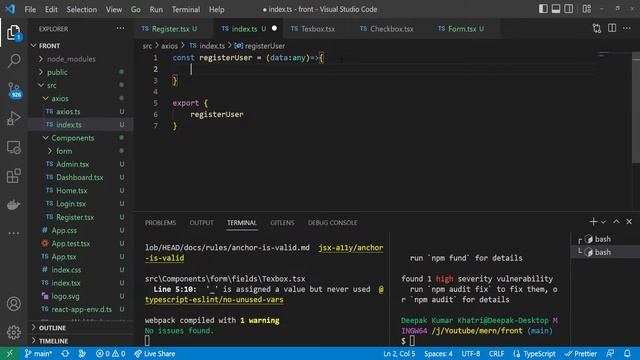The height and width of the screenshot is (360, 640).
Task: Open the Terminal menu
Action: click(186, 9)
